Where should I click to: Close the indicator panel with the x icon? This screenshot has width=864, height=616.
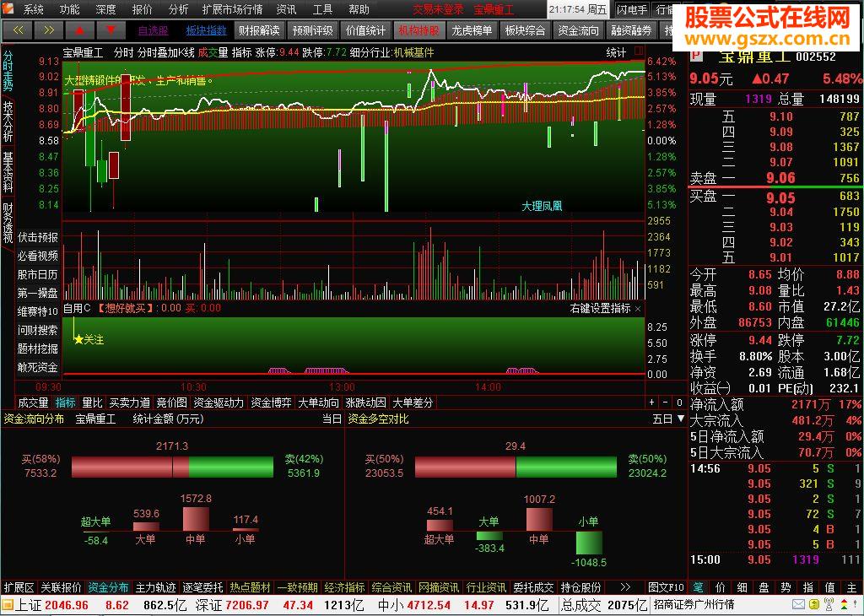638,309
